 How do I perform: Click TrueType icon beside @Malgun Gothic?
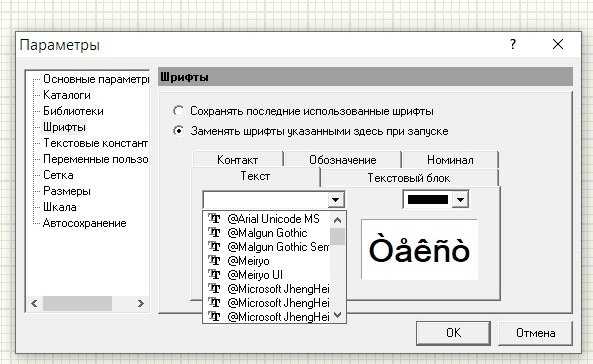pos(214,233)
